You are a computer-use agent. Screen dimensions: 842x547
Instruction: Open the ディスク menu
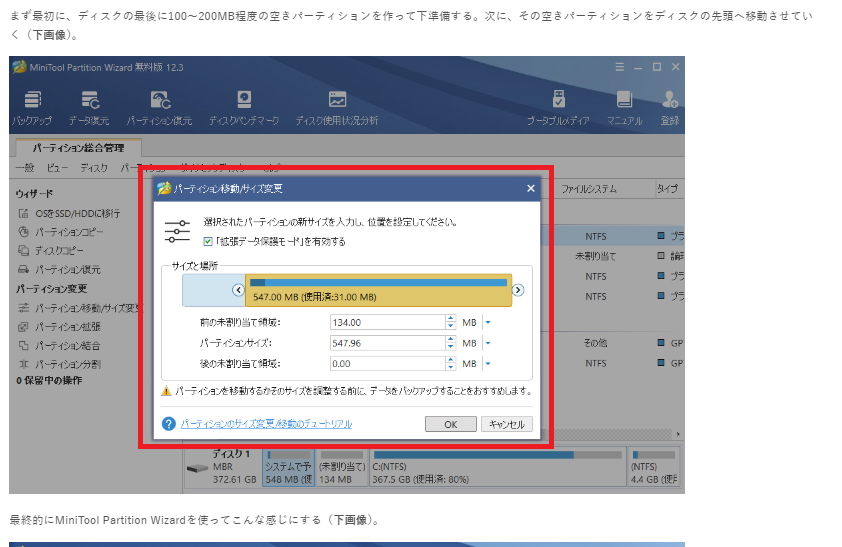coord(94,168)
